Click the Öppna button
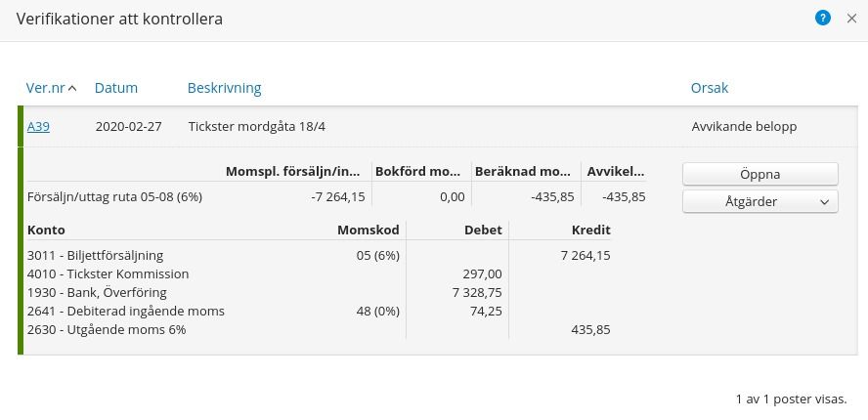 759,174
